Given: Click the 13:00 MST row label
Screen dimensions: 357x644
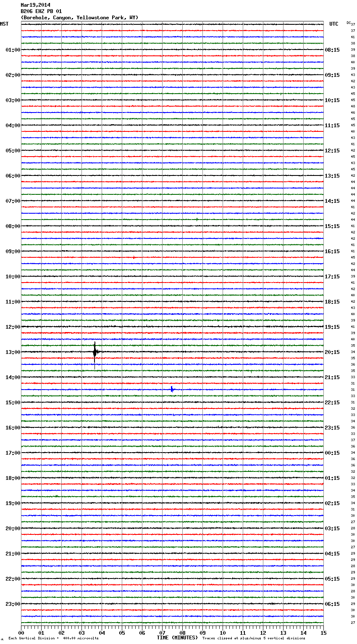Looking at the screenshot, I should pos(13,352).
